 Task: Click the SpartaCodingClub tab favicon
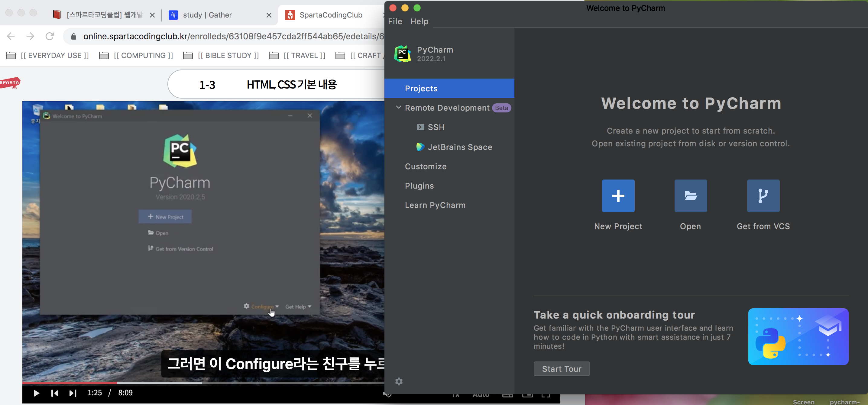click(290, 15)
